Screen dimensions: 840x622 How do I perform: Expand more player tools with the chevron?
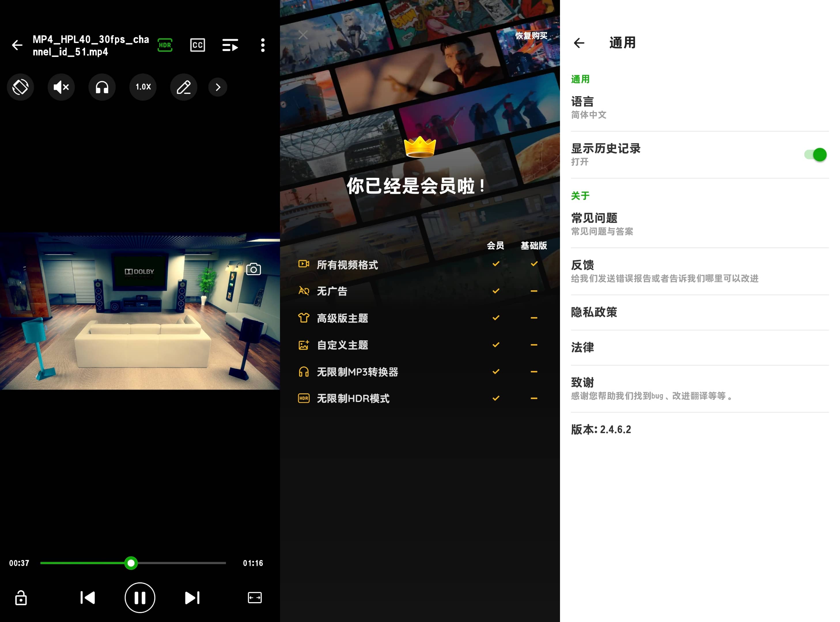[218, 87]
